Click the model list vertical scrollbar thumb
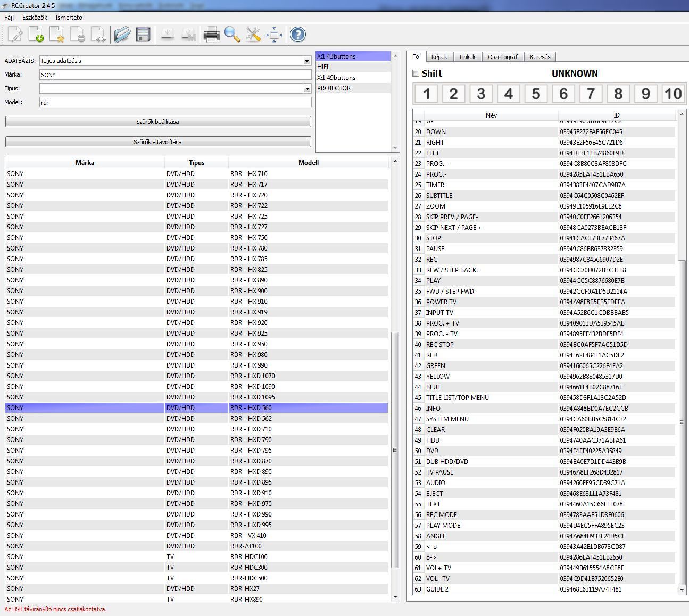The width and height of the screenshot is (689, 616). [x=395, y=450]
